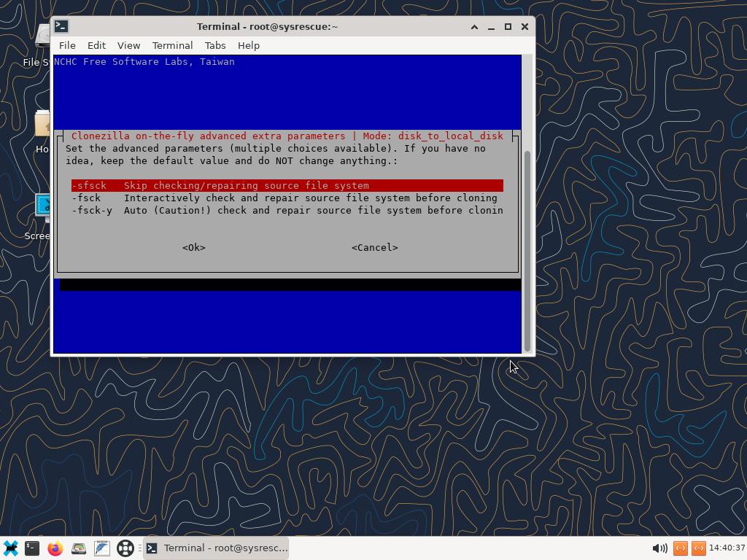Screen dimensions: 747x560
Task: Open the applications menu icon in taskbar
Action: (x=10, y=548)
